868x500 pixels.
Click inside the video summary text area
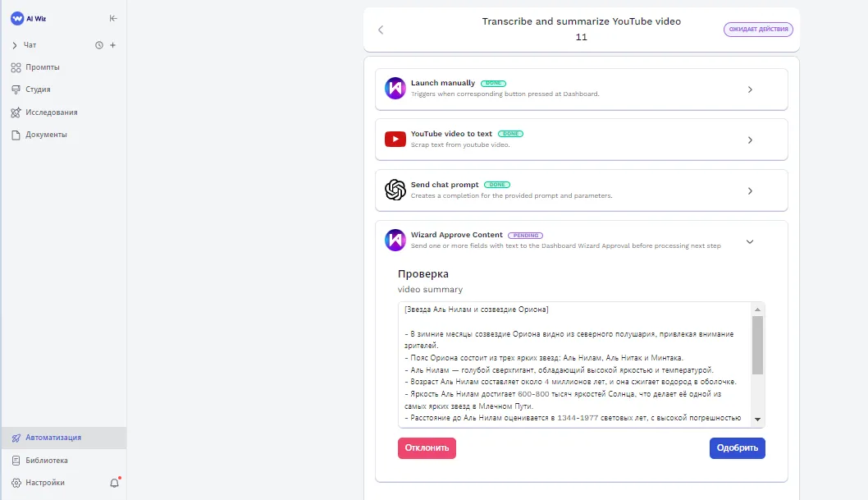tap(574, 365)
